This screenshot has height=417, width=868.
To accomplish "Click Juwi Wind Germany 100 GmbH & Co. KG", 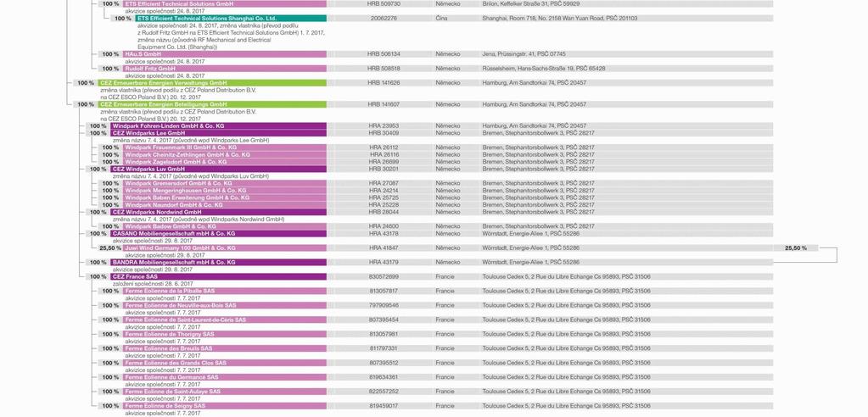I will 181,248.
